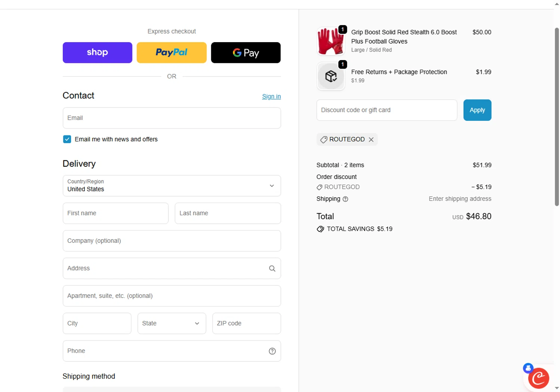The height and width of the screenshot is (392, 560).
Task: Show the phone number help tooltip icon
Action: click(x=272, y=351)
